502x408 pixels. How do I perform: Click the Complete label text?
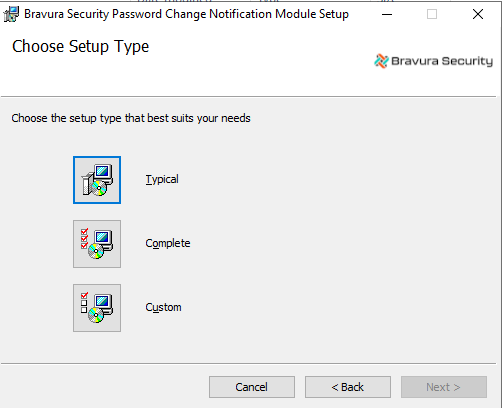[x=168, y=244]
